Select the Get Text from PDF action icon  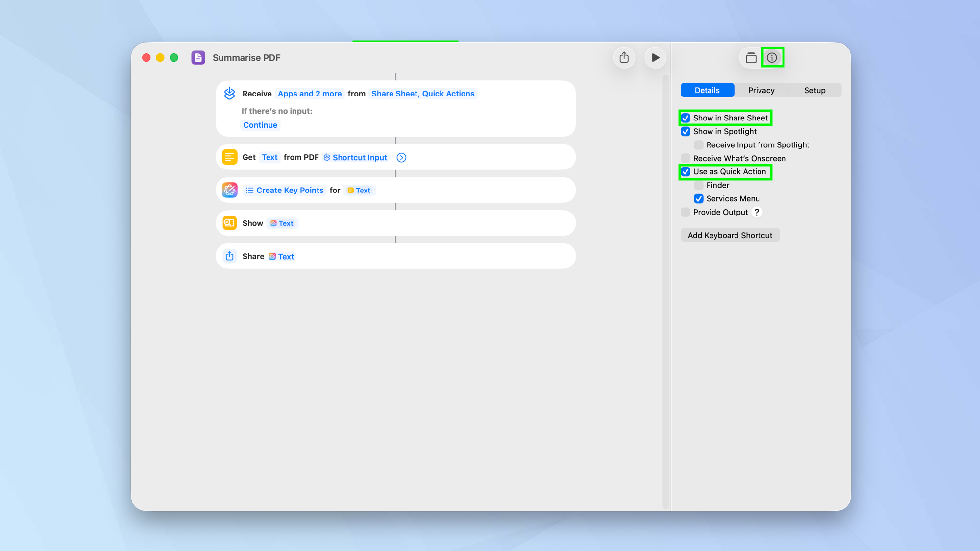coord(229,157)
